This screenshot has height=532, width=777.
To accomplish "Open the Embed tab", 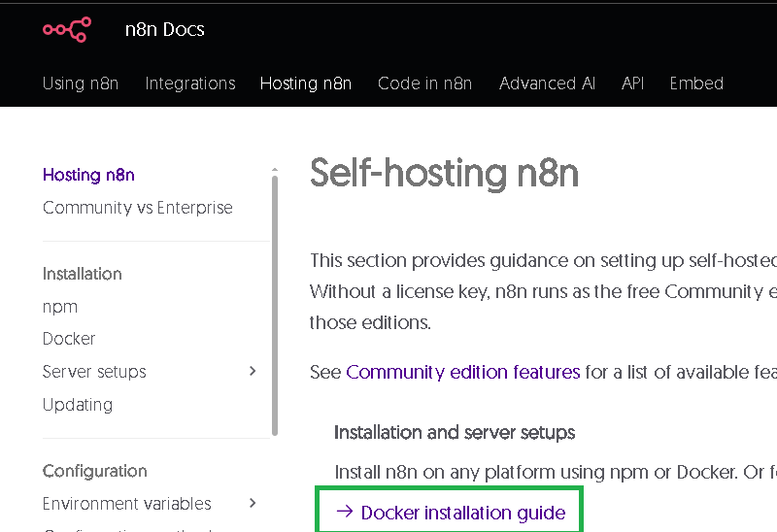I will tap(696, 83).
